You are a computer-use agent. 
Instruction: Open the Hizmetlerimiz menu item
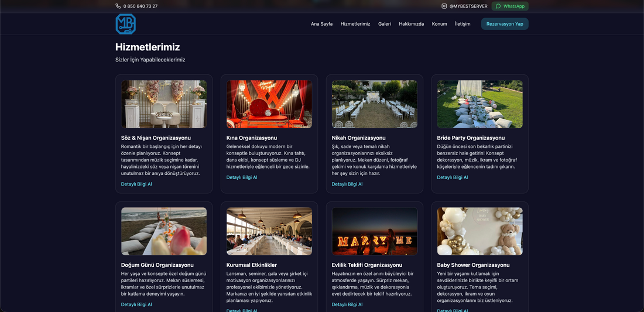[x=355, y=24]
